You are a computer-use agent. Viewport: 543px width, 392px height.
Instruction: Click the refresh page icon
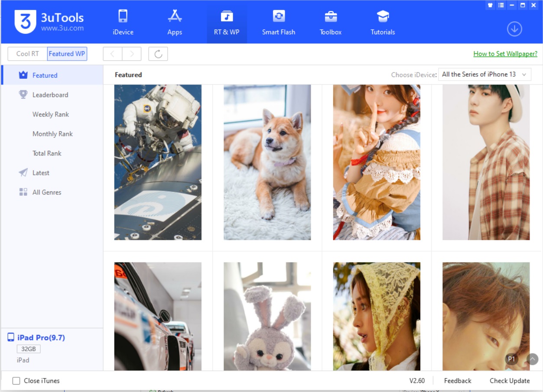click(x=158, y=54)
